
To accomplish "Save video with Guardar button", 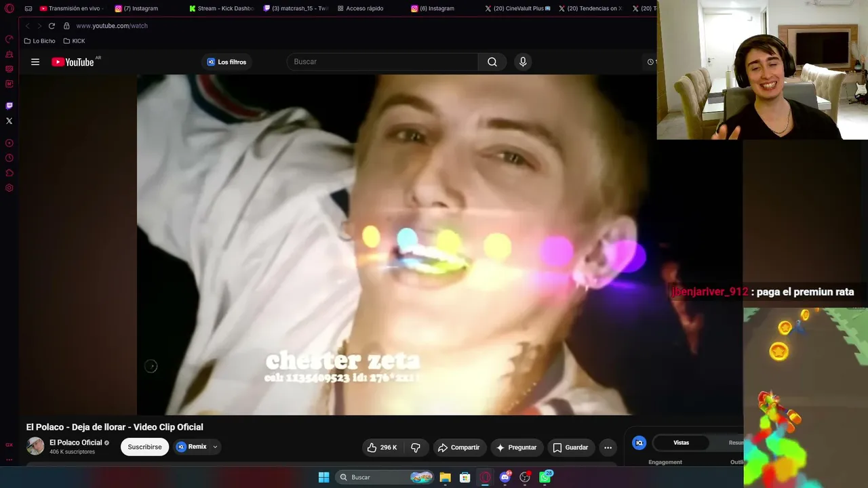I will 570,447.
